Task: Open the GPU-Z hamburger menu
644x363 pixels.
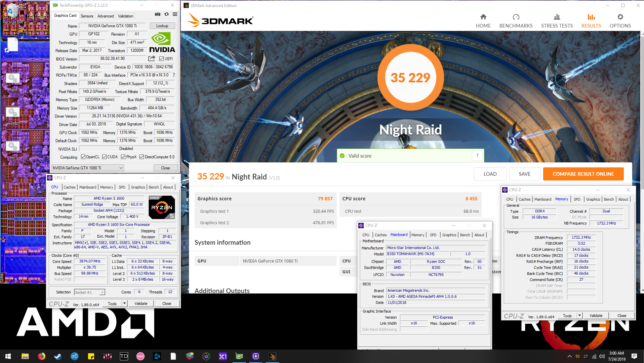Action: tap(175, 14)
